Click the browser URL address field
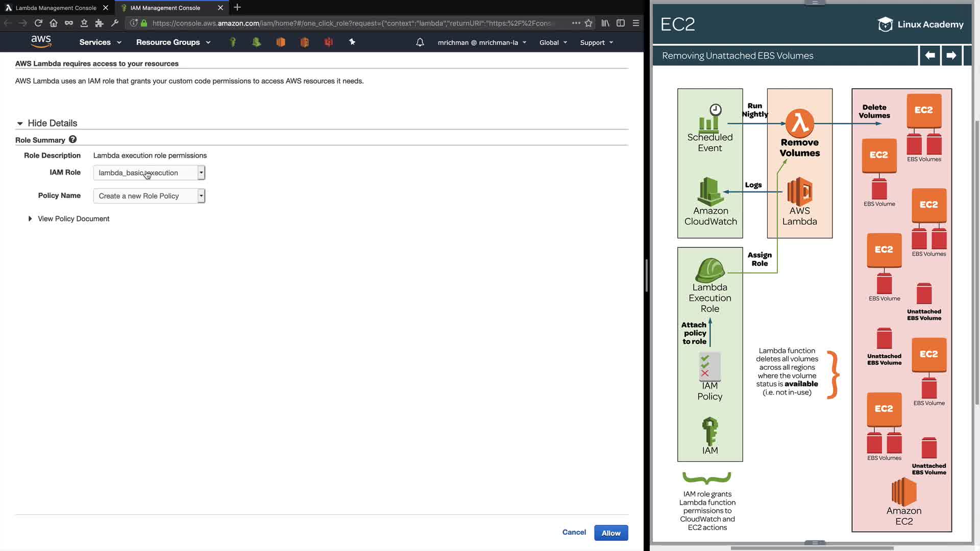 pos(352,23)
